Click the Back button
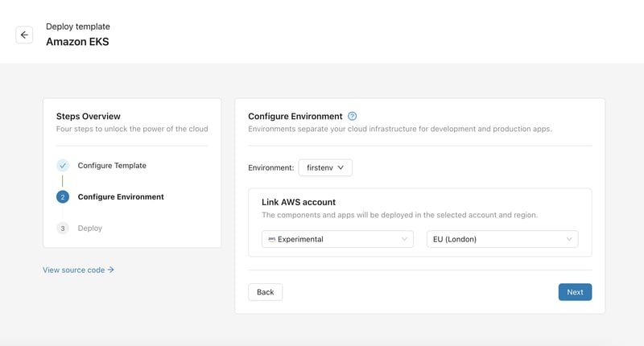The width and height of the screenshot is (644, 346). point(266,292)
